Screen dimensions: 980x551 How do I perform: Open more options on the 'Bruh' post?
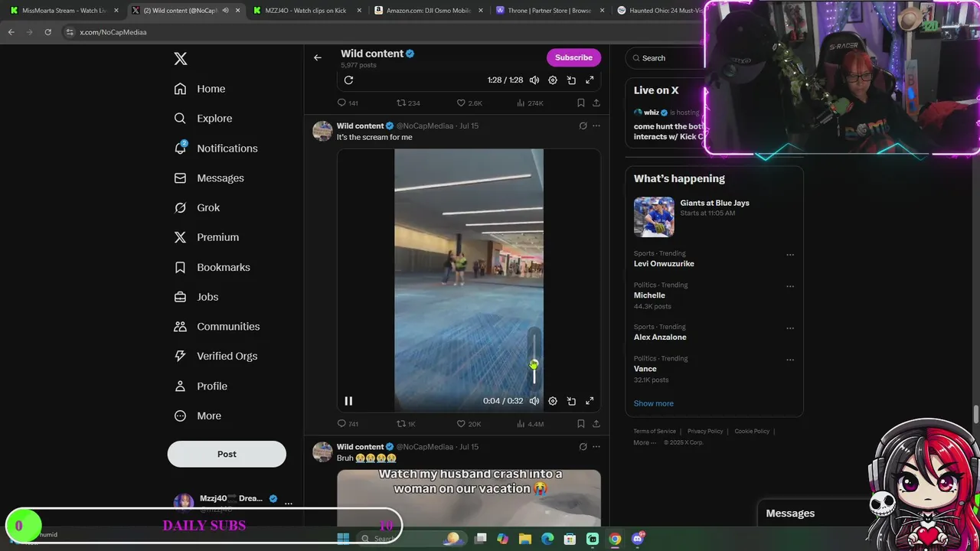point(596,447)
